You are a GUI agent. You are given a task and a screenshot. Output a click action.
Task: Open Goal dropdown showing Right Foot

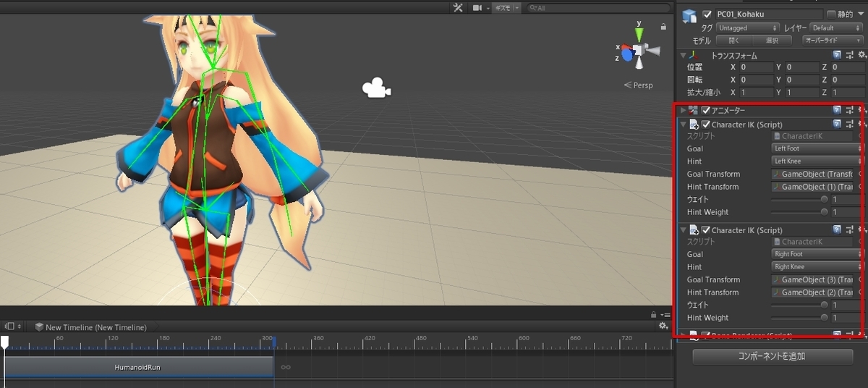817,254
